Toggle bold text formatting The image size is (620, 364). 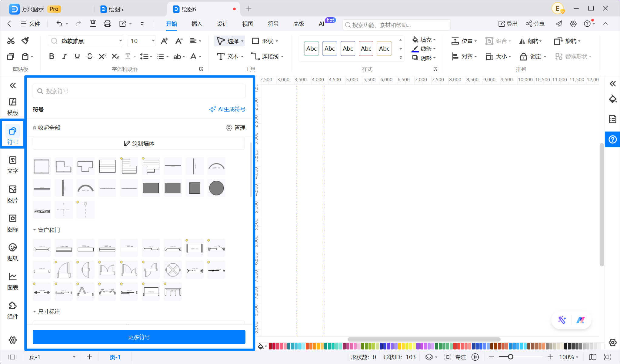pyautogui.click(x=52, y=56)
